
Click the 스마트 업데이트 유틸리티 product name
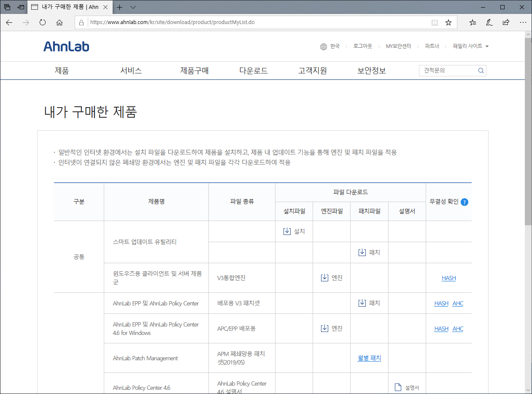(x=145, y=242)
